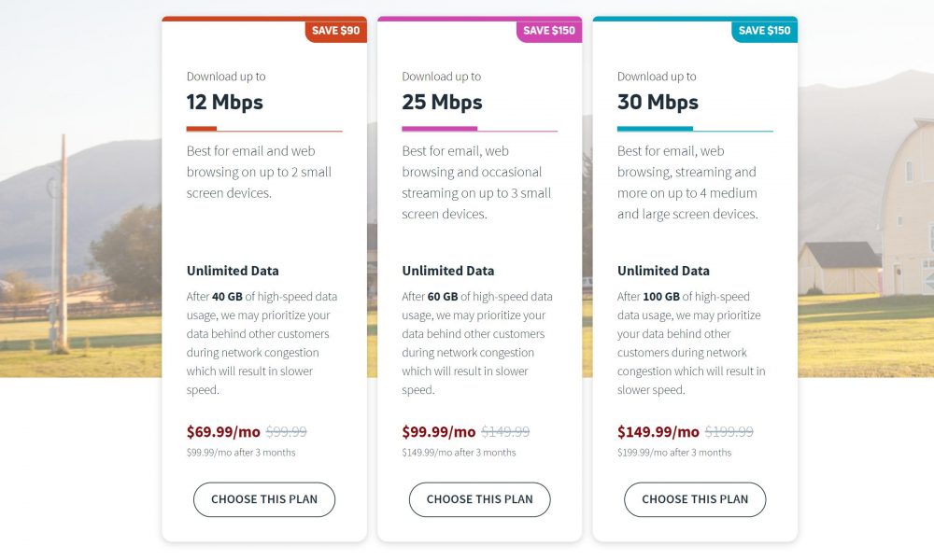This screenshot has width=934, height=560.
Task: Choose the 30 Mbps plan button
Action: click(695, 499)
